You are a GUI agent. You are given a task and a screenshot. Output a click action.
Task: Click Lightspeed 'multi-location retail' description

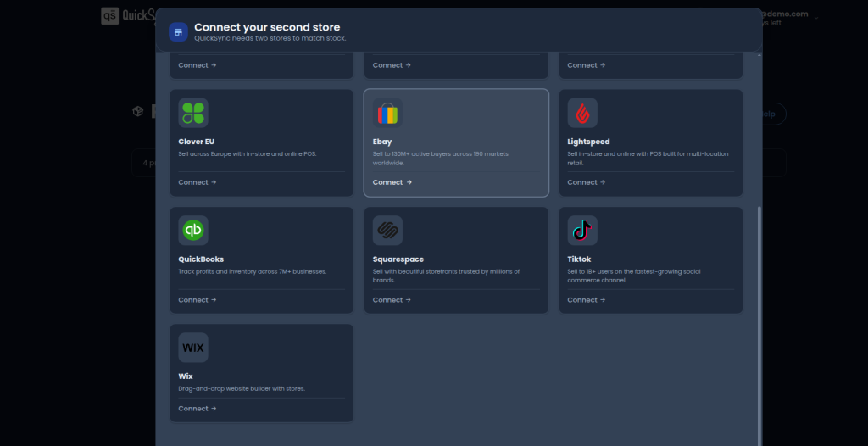[x=648, y=159]
